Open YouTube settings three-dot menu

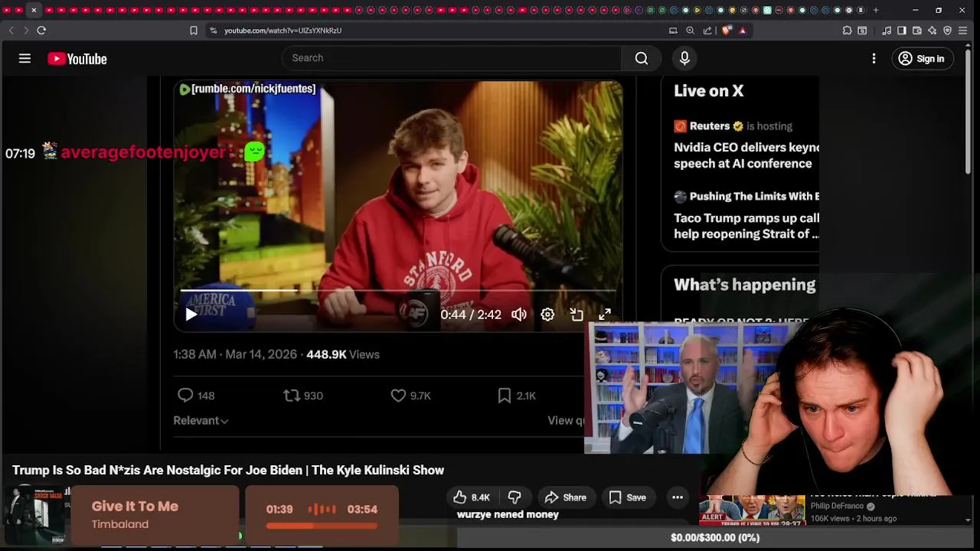[x=874, y=58]
